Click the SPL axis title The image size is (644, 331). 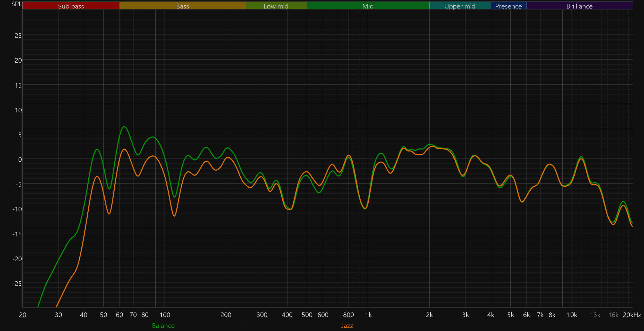[16, 4]
